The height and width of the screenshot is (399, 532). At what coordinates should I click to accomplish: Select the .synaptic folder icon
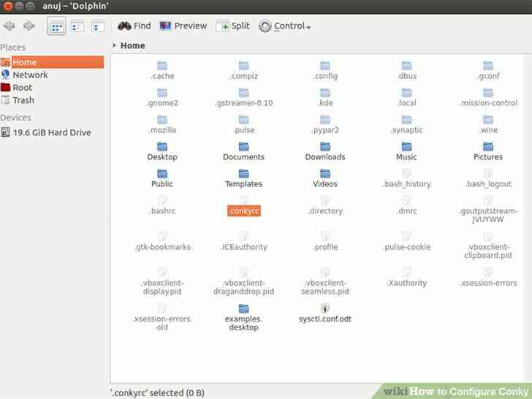pos(406,120)
